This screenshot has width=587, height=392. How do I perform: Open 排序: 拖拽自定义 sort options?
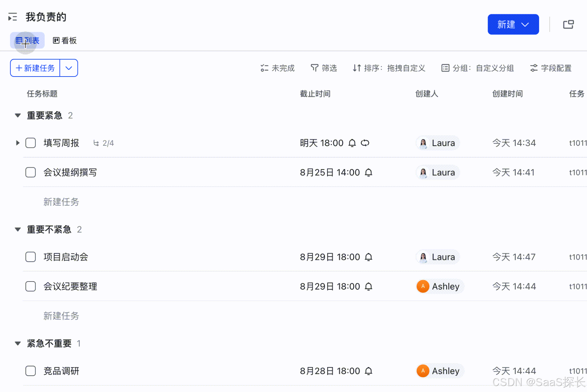coord(389,68)
